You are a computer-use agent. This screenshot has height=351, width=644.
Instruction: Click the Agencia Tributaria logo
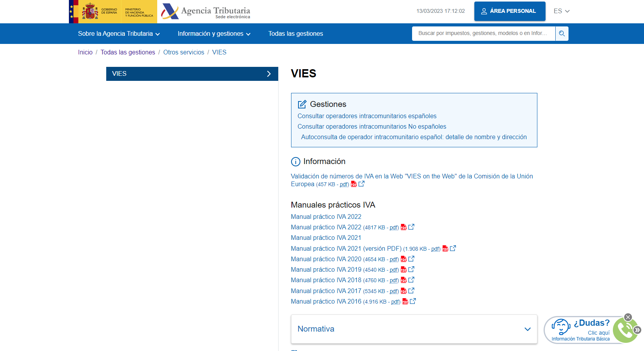pyautogui.click(x=205, y=11)
